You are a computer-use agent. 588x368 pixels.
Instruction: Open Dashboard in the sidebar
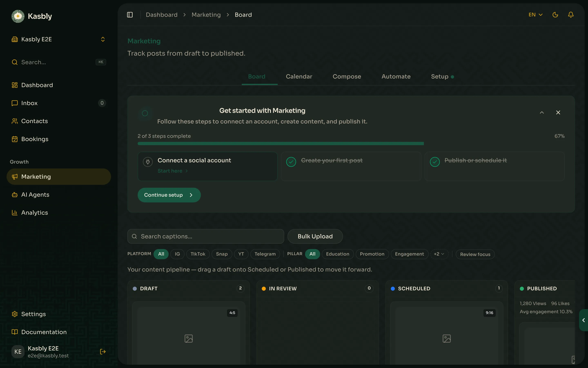(59, 85)
